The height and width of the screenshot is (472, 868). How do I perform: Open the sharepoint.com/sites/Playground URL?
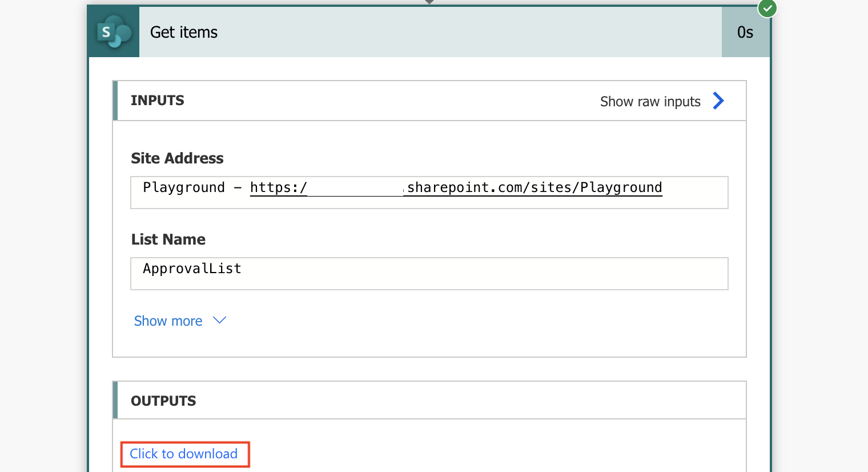coord(535,187)
